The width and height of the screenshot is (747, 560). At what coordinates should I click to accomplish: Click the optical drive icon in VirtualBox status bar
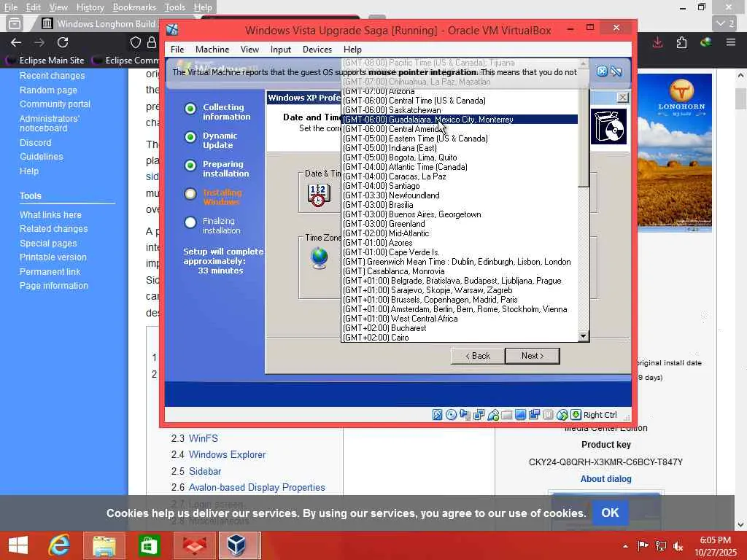coord(451,415)
